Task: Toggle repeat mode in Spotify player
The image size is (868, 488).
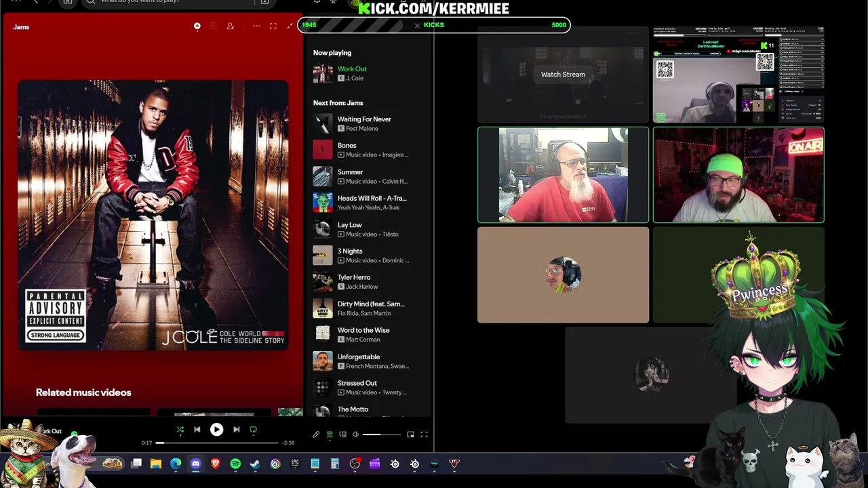Action: click(254, 430)
